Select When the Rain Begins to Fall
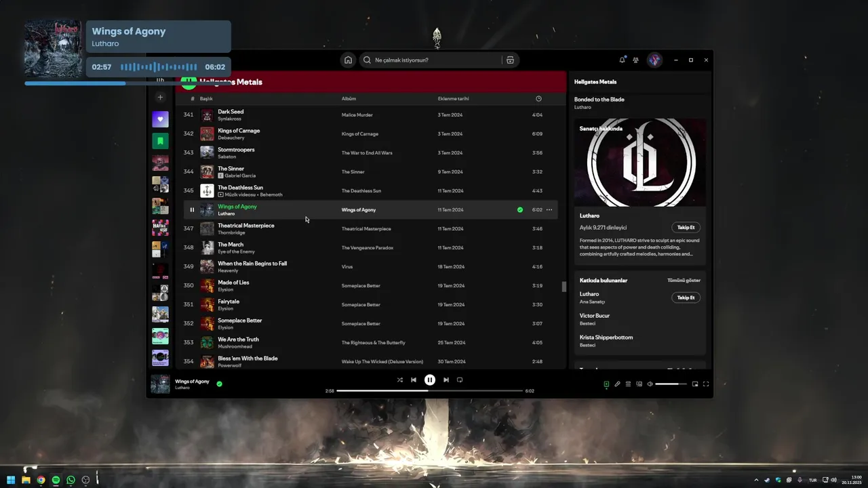868x488 pixels. coord(252,264)
